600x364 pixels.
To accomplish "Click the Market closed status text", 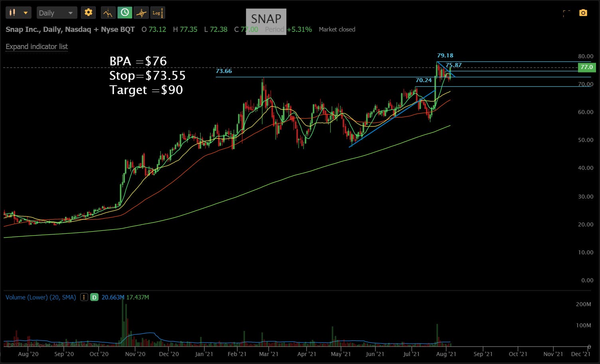I will click(337, 30).
